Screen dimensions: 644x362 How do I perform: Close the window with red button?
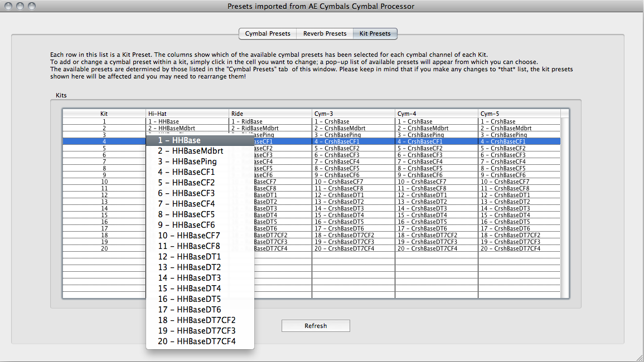coord(9,6)
